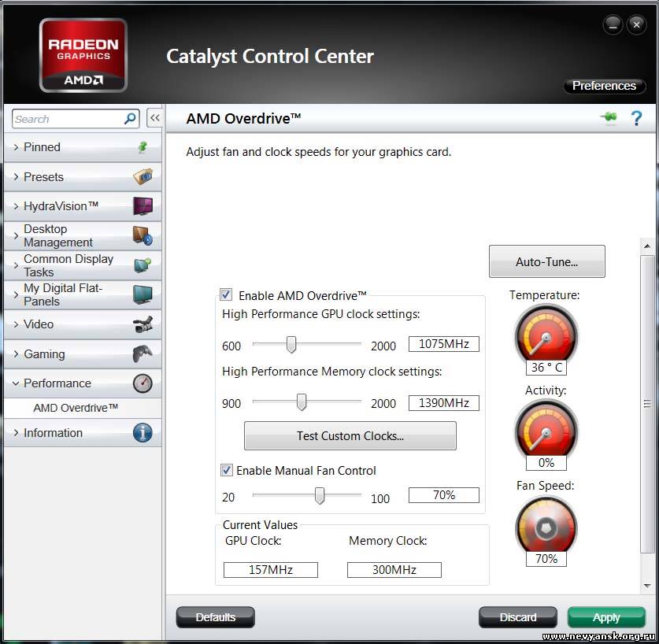
Task: Collapse the sidebar with the double-chevron button
Action: coord(154,118)
